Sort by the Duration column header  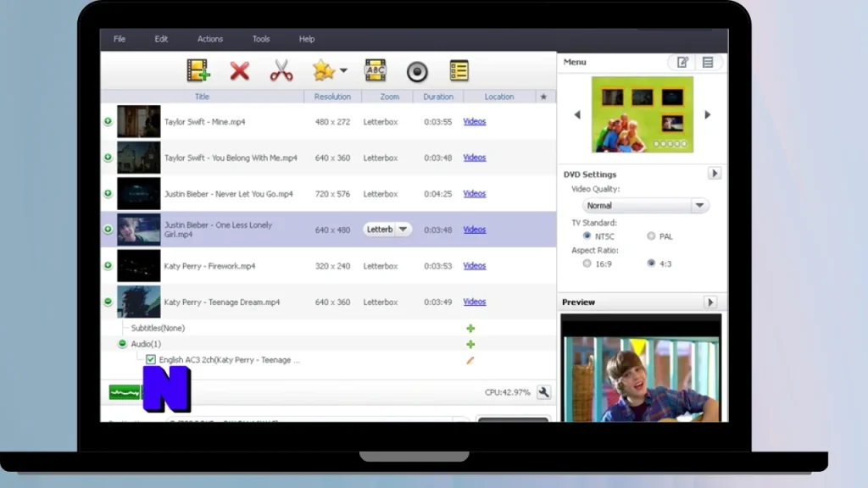click(438, 97)
